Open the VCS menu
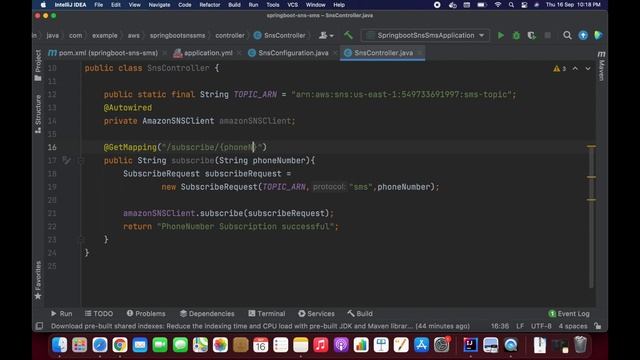The width and height of the screenshot is (640, 360). (x=292, y=5)
